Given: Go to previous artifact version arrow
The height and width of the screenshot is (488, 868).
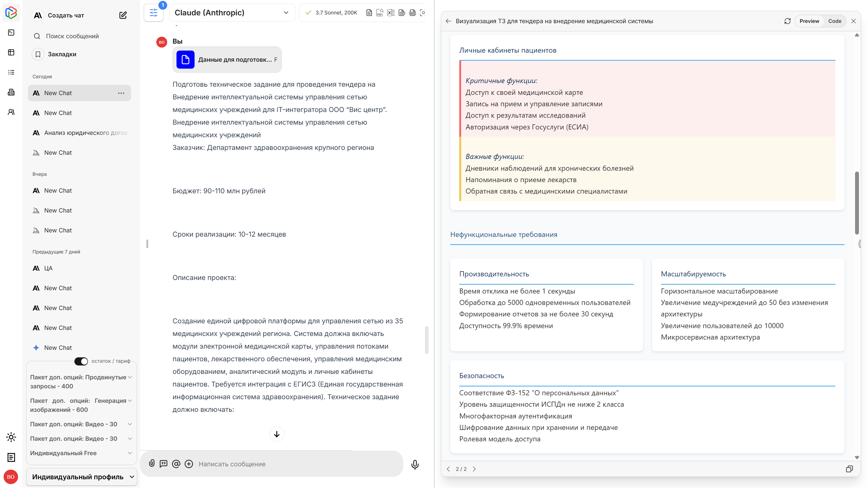Looking at the screenshot, I should click(x=448, y=469).
